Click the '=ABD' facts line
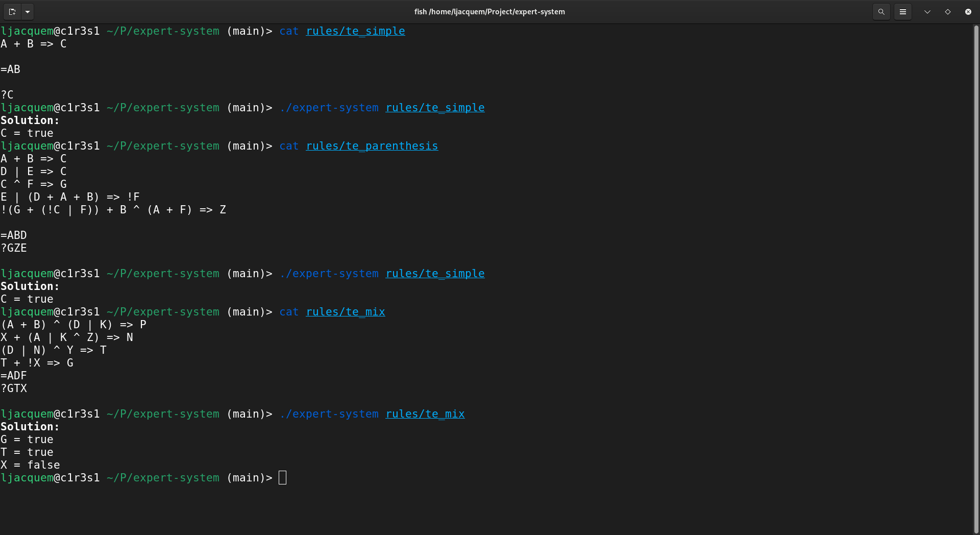Viewport: 980px width, 535px height. (14, 235)
